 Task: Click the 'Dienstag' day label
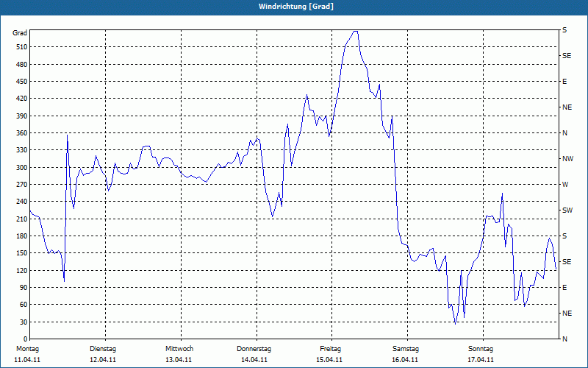coord(103,349)
